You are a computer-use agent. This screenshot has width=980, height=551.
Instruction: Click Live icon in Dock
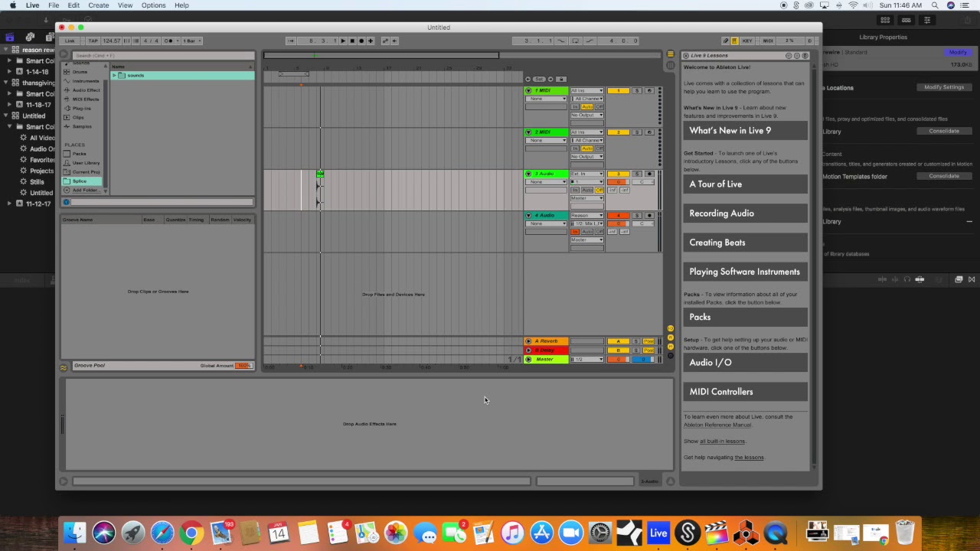tap(658, 533)
